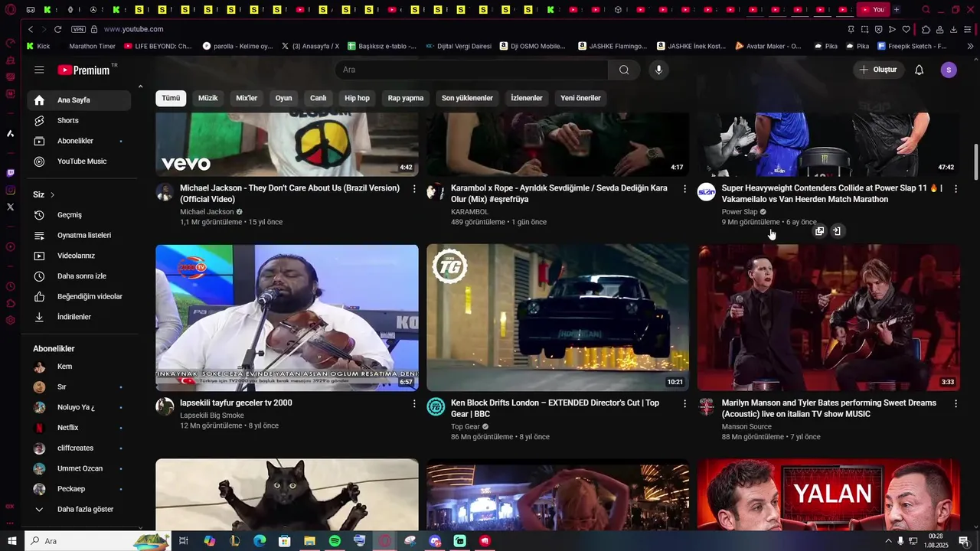Open Videolarınız in the sidebar
The width and height of the screenshot is (980, 551).
pyautogui.click(x=79, y=256)
